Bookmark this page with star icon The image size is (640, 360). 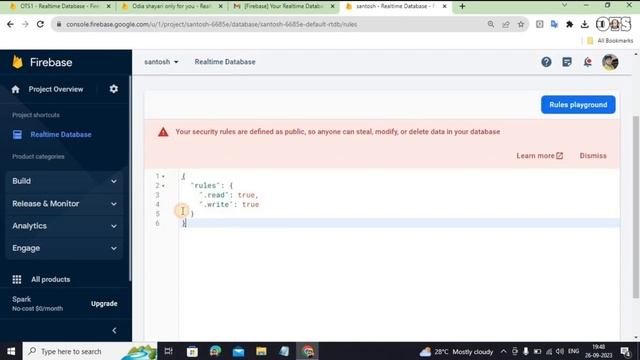click(521, 24)
